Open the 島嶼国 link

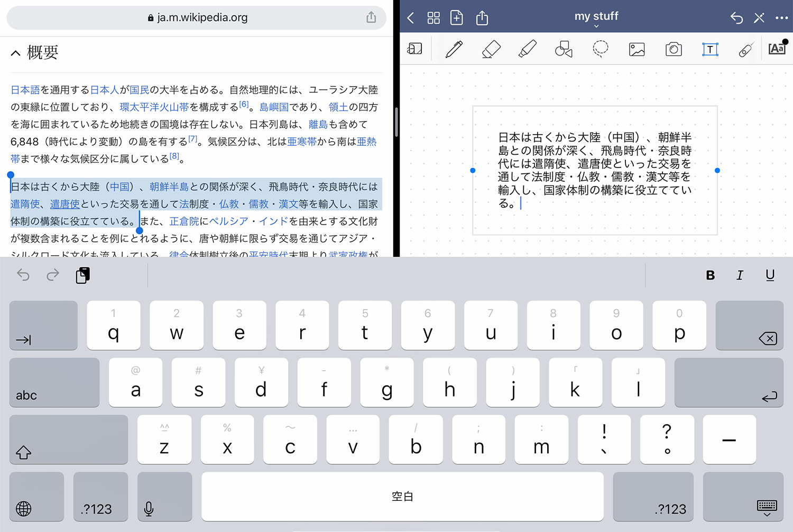tap(274, 107)
